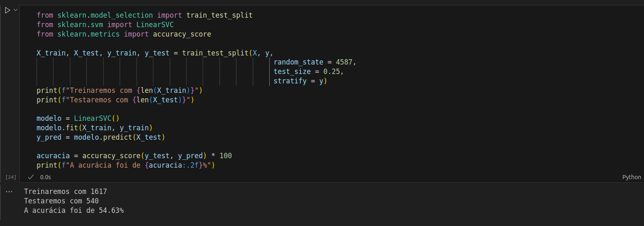Run the code cell with play button

click(7, 10)
